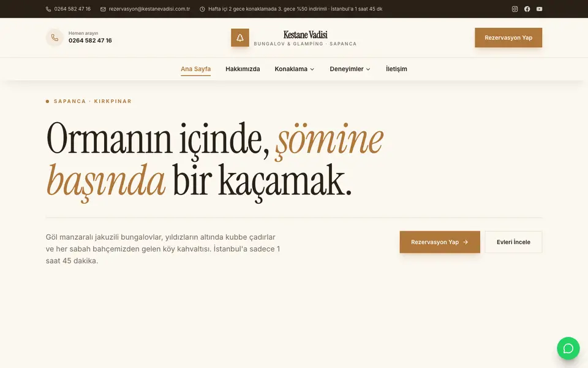Image resolution: width=588 pixels, height=368 pixels.
Task: Click the bold 0264 582 47 16 number in header
Action: click(90, 40)
